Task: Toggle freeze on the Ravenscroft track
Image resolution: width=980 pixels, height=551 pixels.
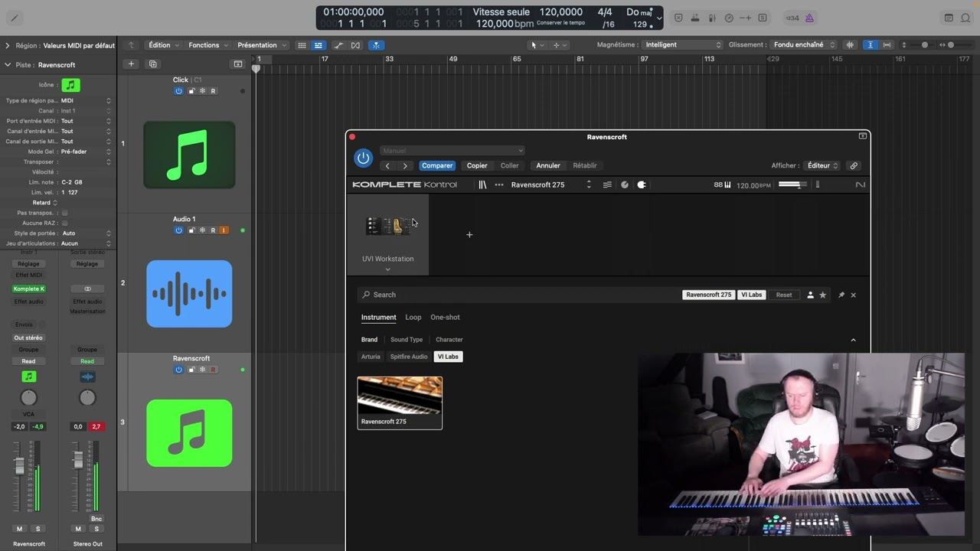Action: pos(202,370)
